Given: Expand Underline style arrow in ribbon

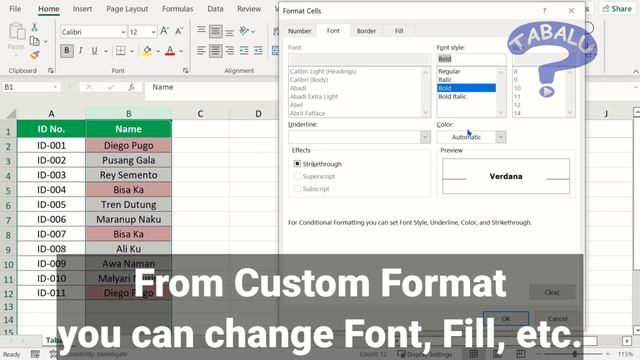Looking at the screenshot, I should [106, 51].
